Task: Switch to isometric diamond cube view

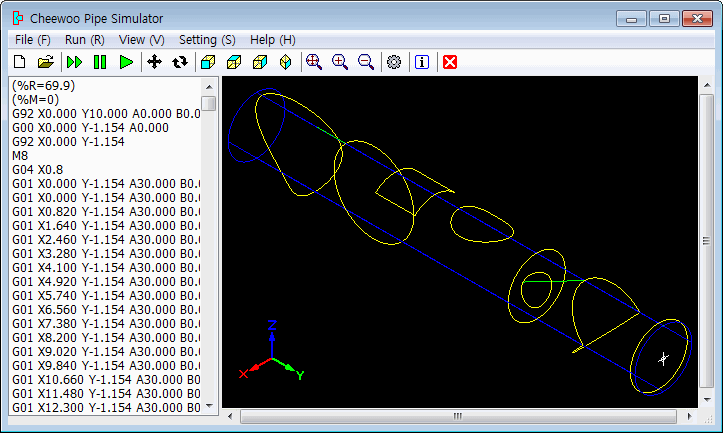Action: pyautogui.click(x=285, y=62)
